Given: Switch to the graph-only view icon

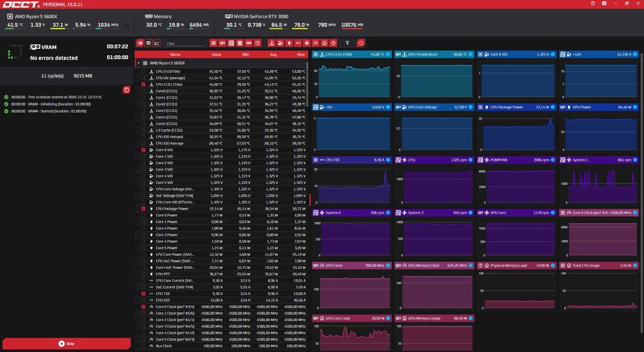Looking at the screenshot, I should tap(156, 43).
